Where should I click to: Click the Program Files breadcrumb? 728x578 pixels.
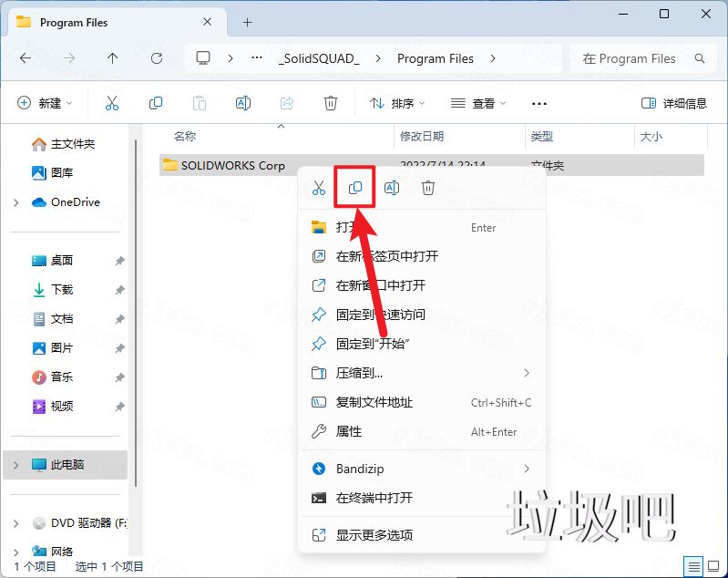point(436,58)
